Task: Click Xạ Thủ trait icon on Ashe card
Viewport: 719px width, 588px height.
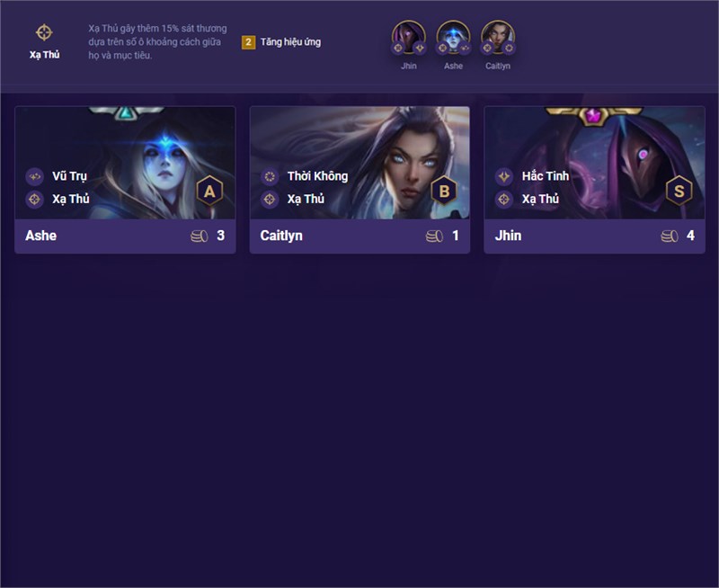Action: tap(34, 199)
